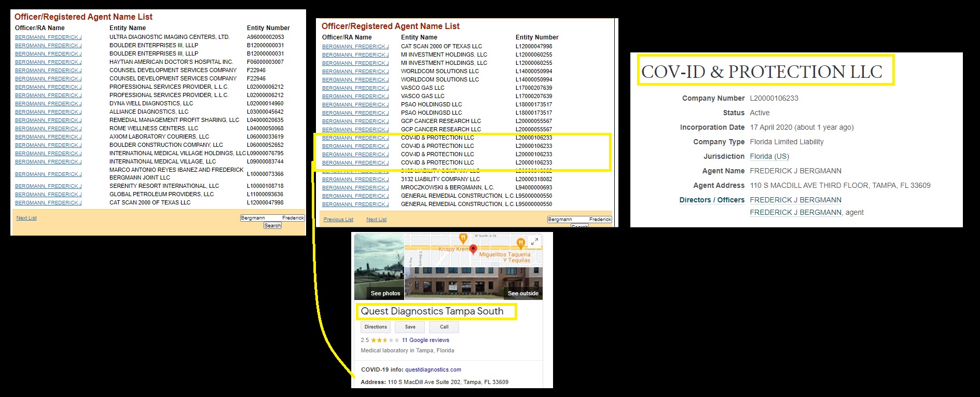The image size is (980, 397).
Task: Click entity number F06000003007
Action: point(266,62)
